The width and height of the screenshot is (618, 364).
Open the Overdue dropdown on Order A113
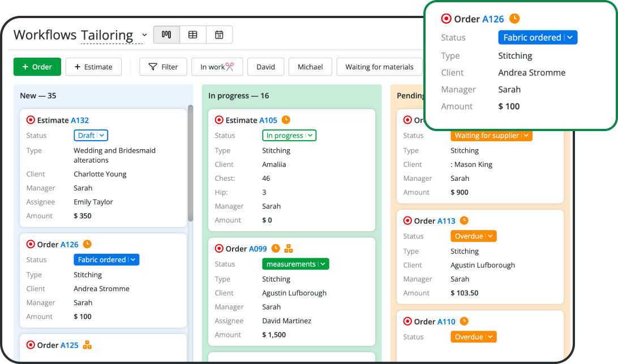[x=473, y=236]
